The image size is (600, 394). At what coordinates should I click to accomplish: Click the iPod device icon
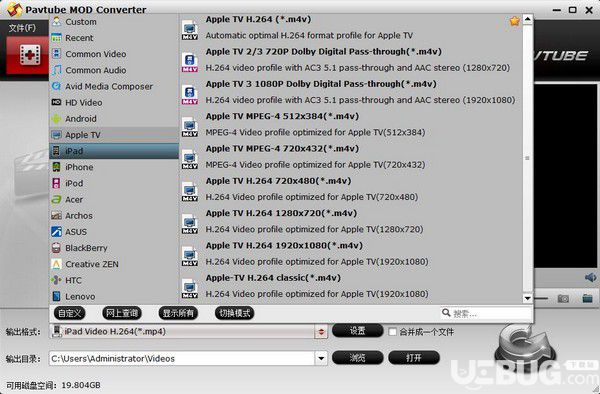click(x=56, y=183)
